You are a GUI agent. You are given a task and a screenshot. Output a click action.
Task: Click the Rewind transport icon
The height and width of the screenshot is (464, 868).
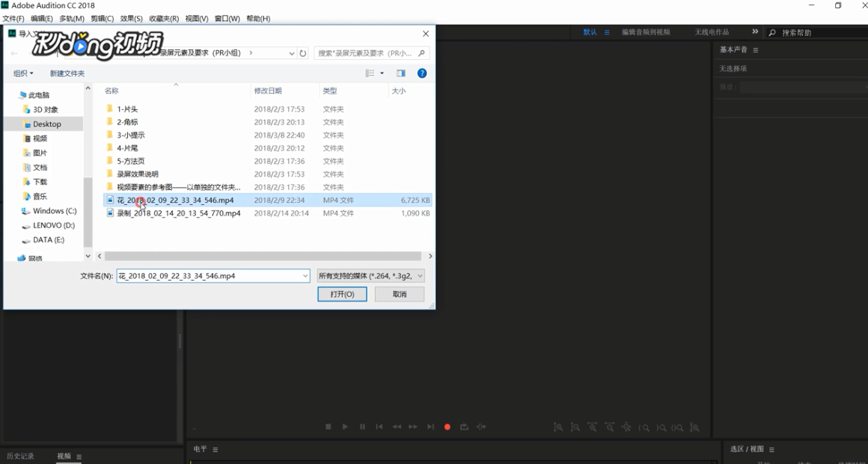tap(397, 427)
